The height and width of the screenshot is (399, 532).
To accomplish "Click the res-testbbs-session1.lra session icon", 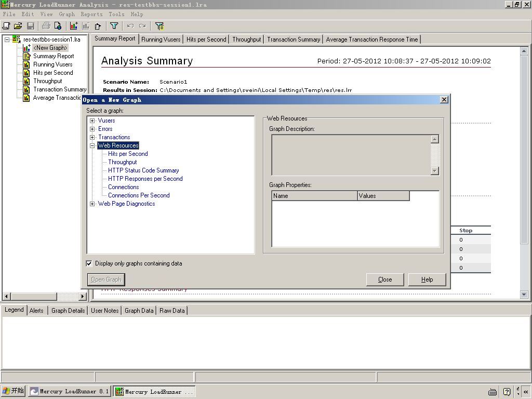I will pyautogui.click(x=17, y=39).
